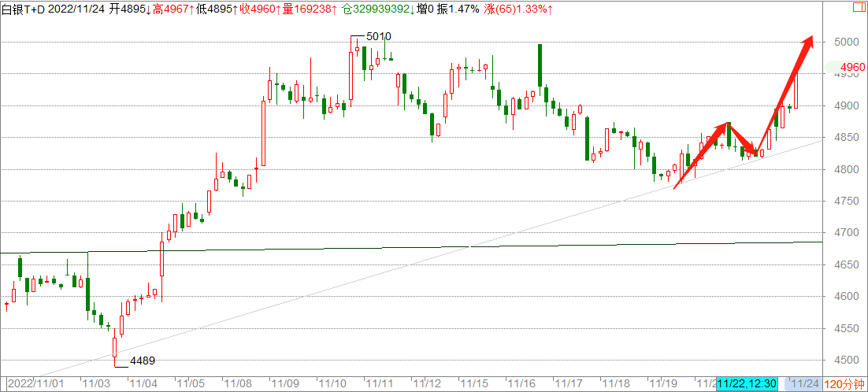Click the small square button at bottom-left corner
The height and width of the screenshot is (392, 868).
[3, 383]
